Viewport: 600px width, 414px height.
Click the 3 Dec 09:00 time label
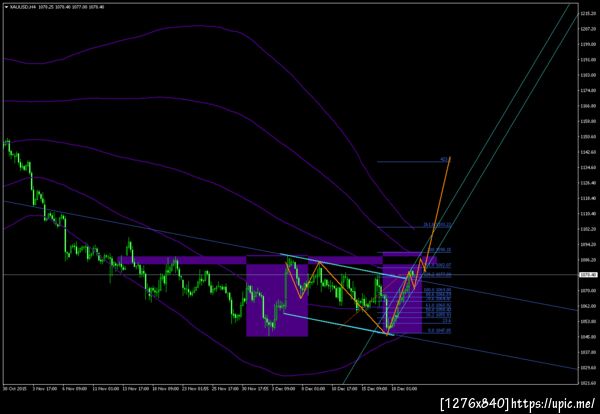tap(283, 389)
